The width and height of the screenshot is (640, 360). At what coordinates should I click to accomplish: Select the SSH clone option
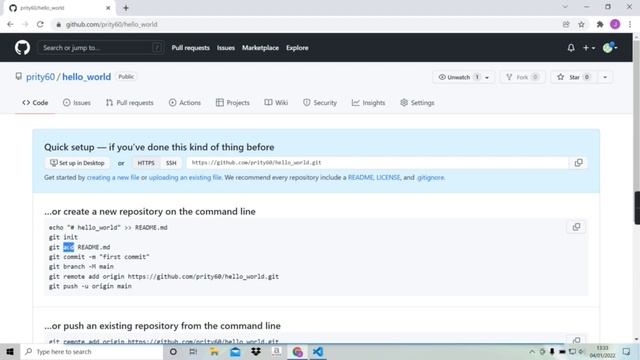[x=171, y=163]
